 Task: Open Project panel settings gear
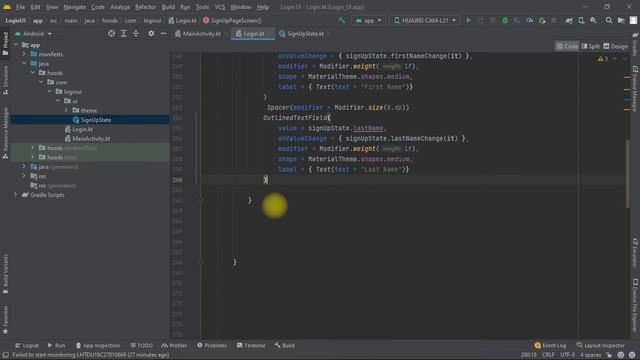click(x=151, y=33)
